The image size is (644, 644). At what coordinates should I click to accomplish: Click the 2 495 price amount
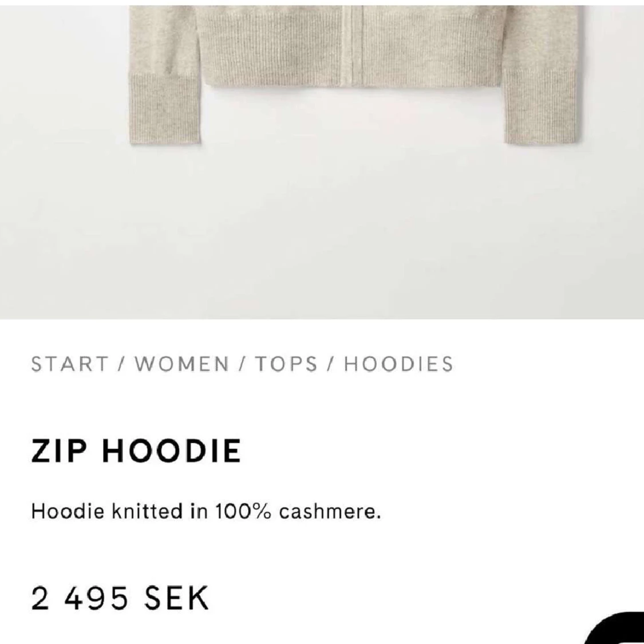(80, 598)
